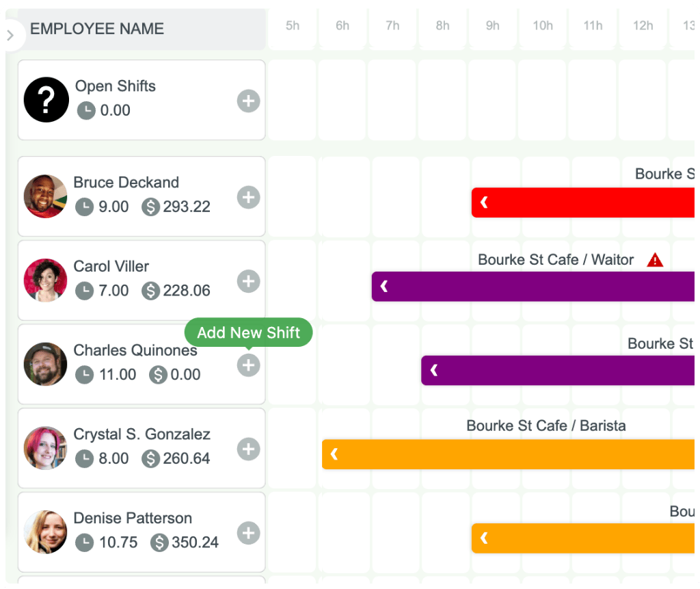Click Charles Quinones's purple shift bar
Image resolution: width=700 pixels, height=589 pixels.
561,370
